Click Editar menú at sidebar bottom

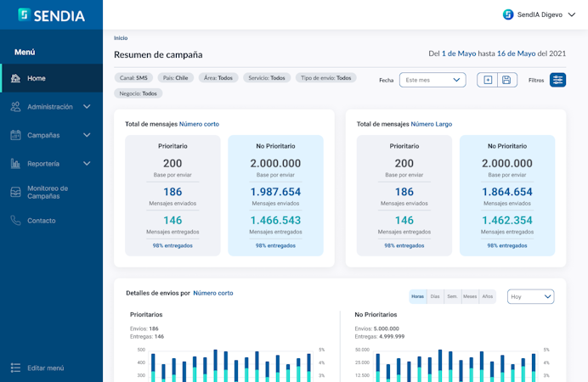[x=45, y=368]
